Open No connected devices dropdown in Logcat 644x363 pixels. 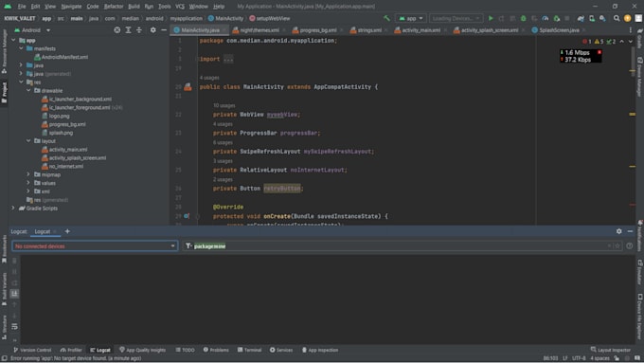95,245
